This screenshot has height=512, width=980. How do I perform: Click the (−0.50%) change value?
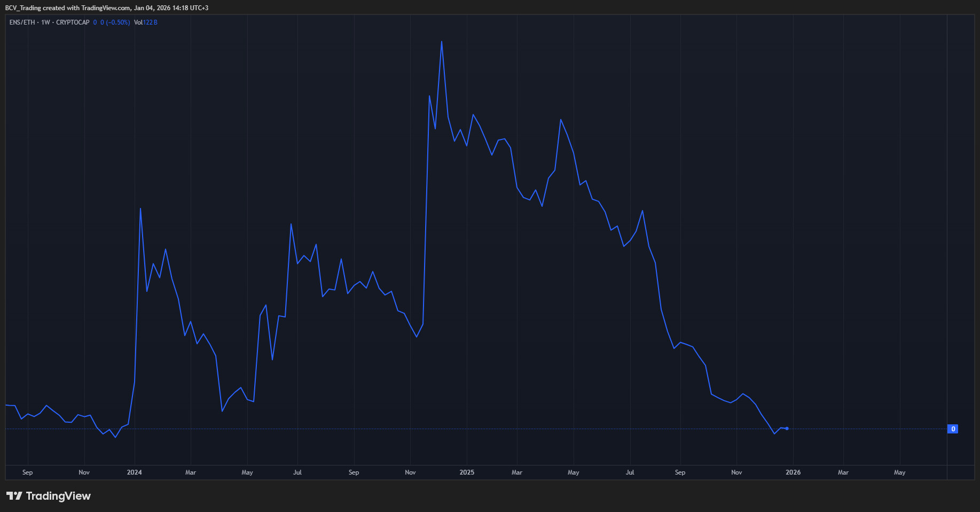click(118, 22)
